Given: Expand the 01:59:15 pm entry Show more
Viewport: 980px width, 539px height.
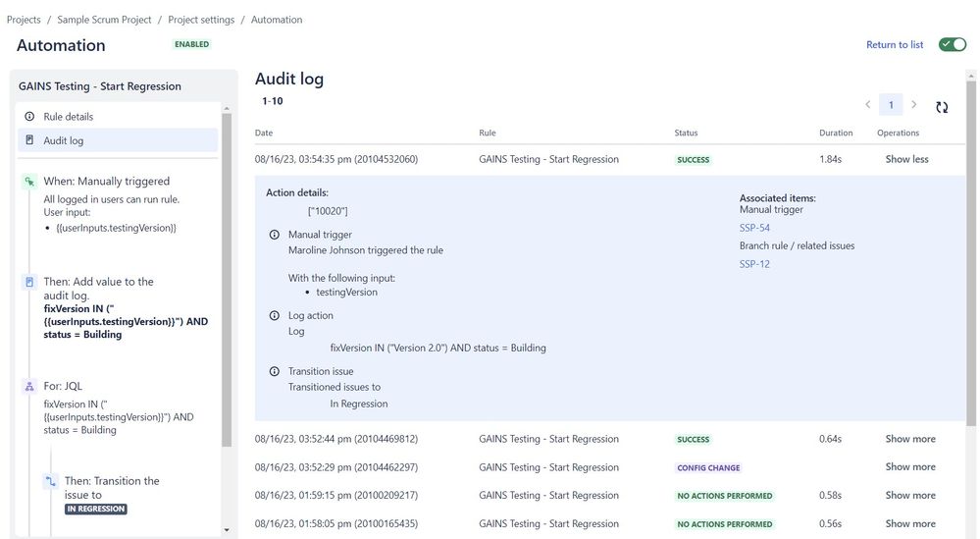Looking at the screenshot, I should click(910, 495).
